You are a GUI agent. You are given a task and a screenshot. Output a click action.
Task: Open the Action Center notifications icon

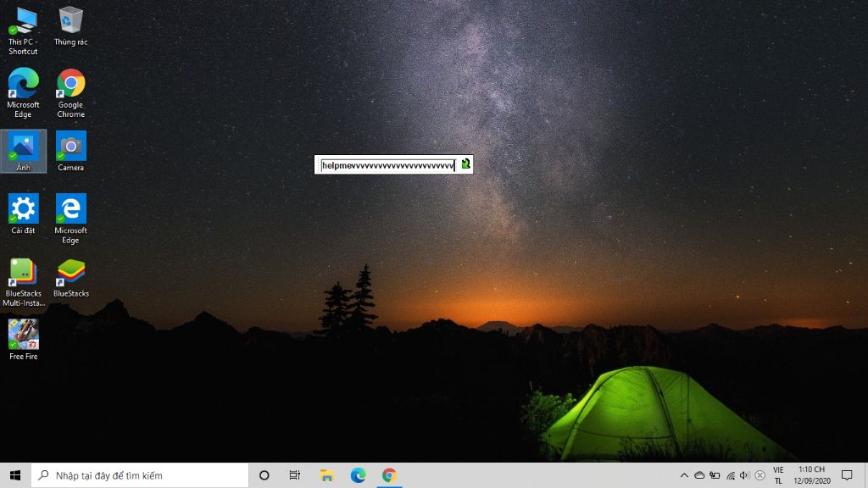click(x=847, y=475)
